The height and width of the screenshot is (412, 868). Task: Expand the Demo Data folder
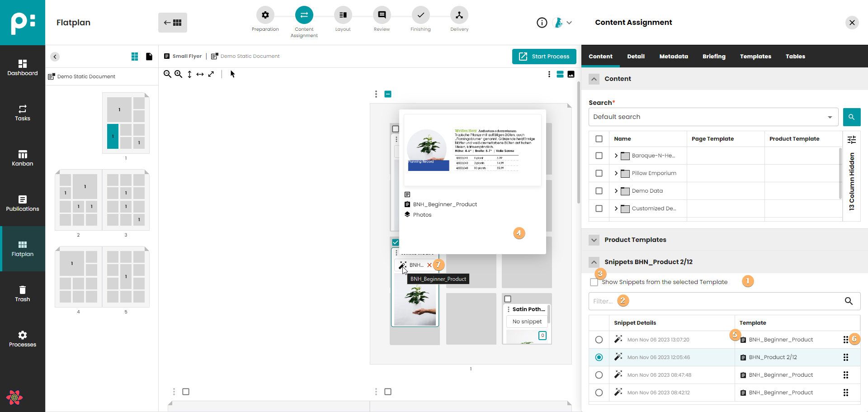tap(616, 191)
